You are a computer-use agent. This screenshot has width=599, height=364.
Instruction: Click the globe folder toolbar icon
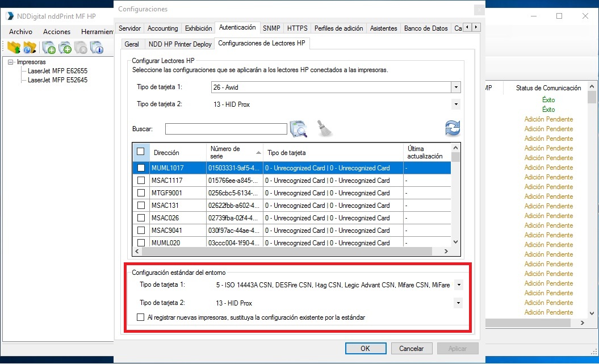pos(30,47)
